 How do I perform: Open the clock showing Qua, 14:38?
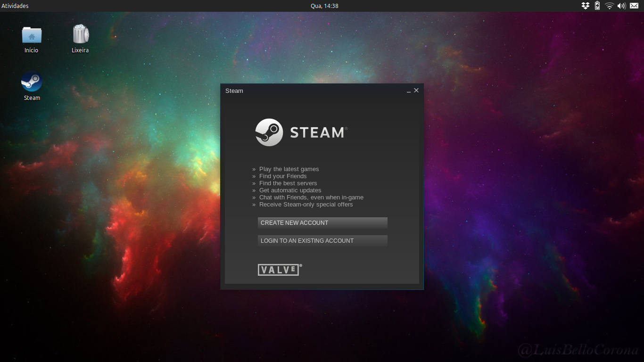click(324, 6)
